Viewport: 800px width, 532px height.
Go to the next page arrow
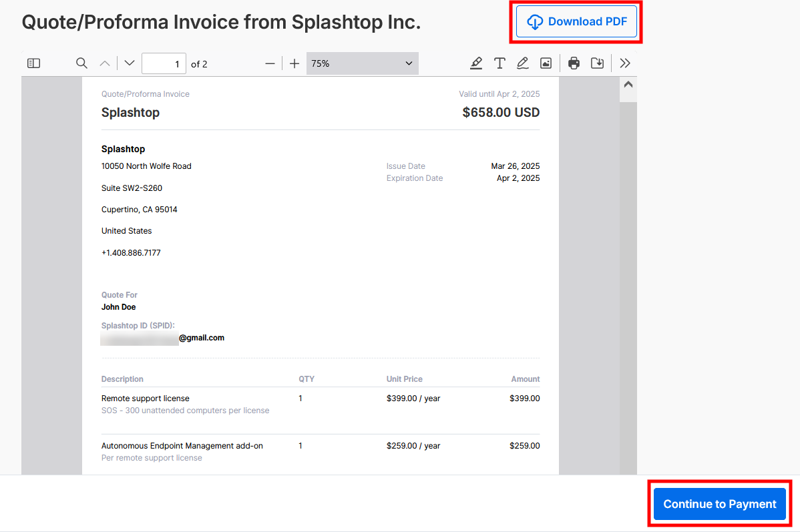point(130,63)
